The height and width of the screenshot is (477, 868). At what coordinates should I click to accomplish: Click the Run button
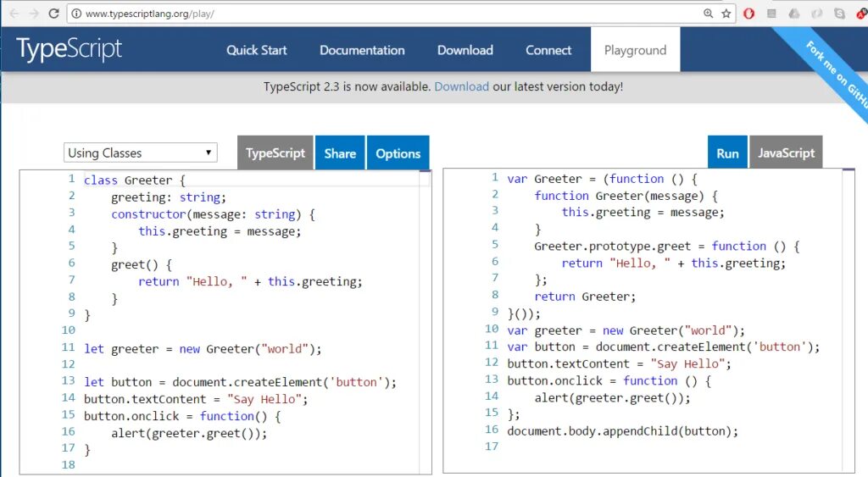[727, 153]
